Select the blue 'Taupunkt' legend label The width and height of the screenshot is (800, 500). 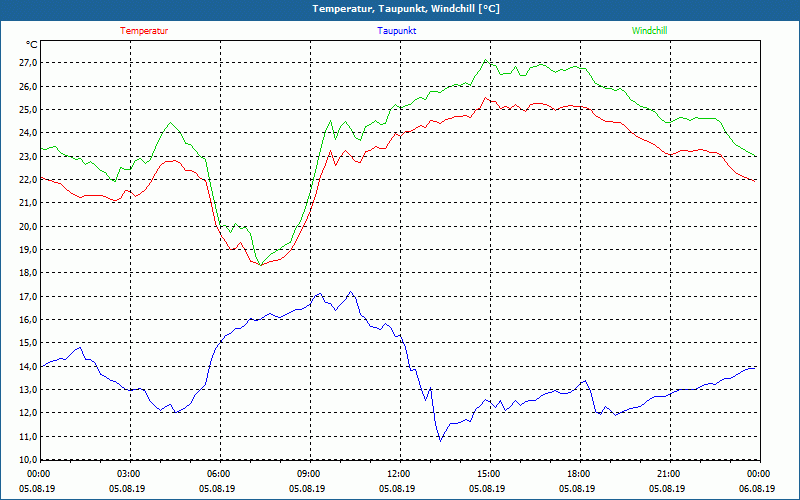396,31
